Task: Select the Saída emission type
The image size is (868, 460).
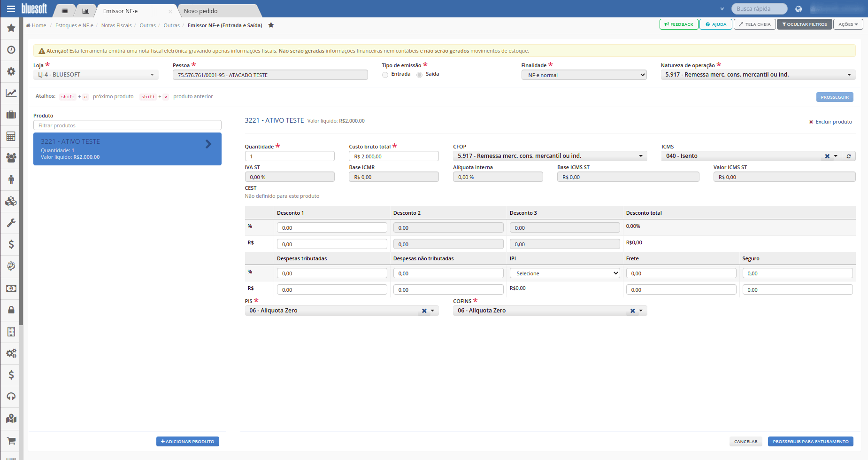Action: [x=419, y=75]
